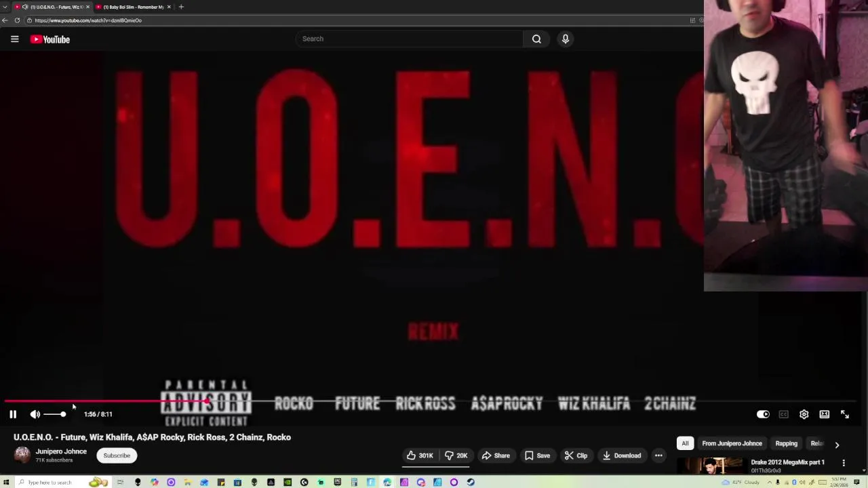
Task: Open the player settings gear
Action: point(804,414)
